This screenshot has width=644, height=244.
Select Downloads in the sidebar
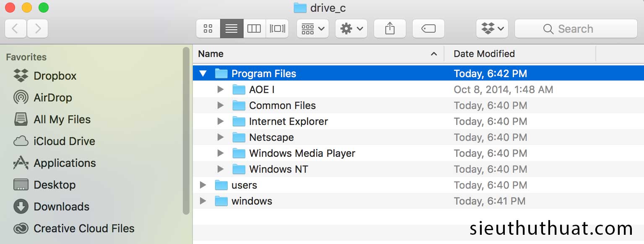(51, 207)
